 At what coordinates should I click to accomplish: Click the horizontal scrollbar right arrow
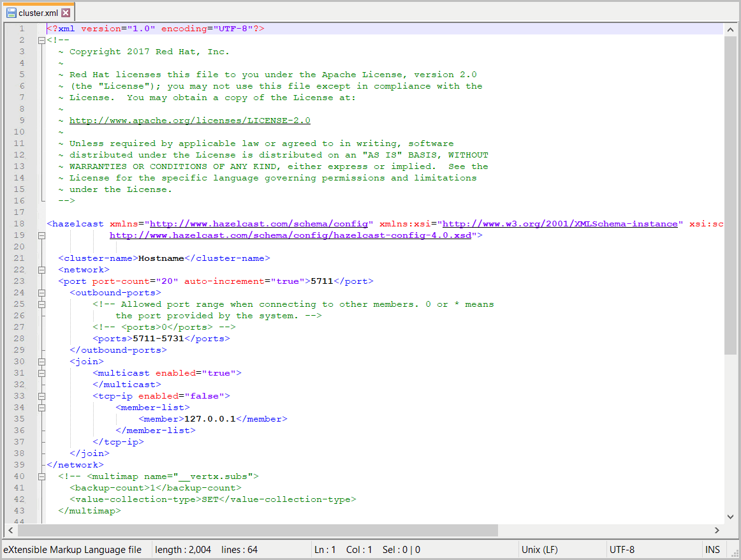click(x=717, y=530)
